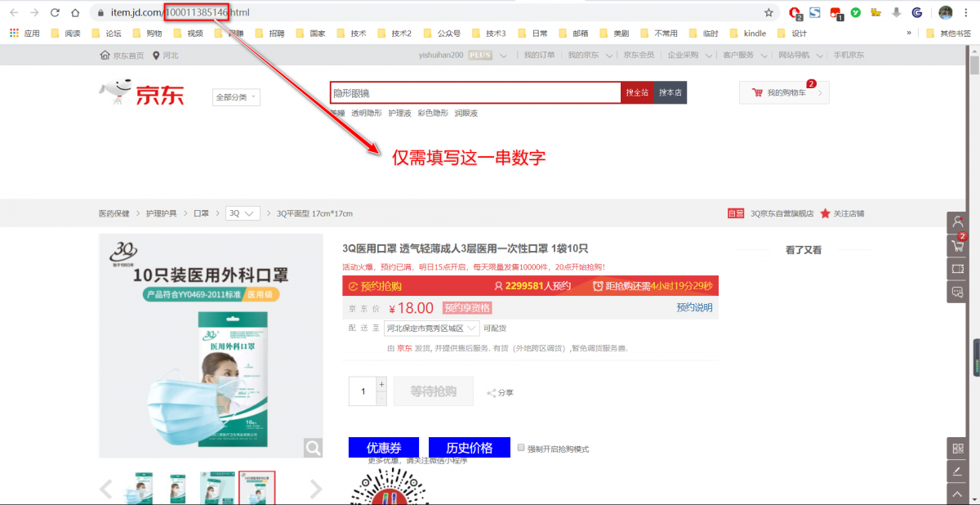The height and width of the screenshot is (505, 980).
Task: Click the G extension icon in toolbar
Action: pos(917,12)
